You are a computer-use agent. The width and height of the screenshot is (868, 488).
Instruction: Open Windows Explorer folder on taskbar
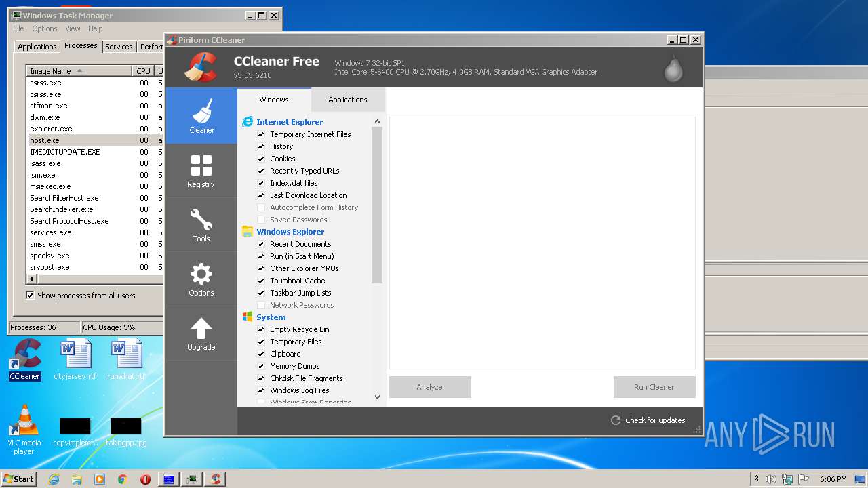pos(77,479)
